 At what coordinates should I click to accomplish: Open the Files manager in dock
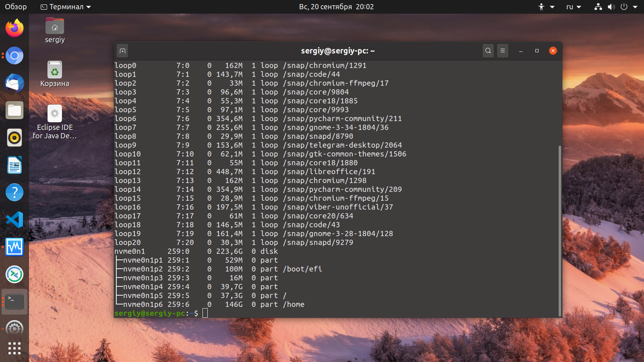14,110
